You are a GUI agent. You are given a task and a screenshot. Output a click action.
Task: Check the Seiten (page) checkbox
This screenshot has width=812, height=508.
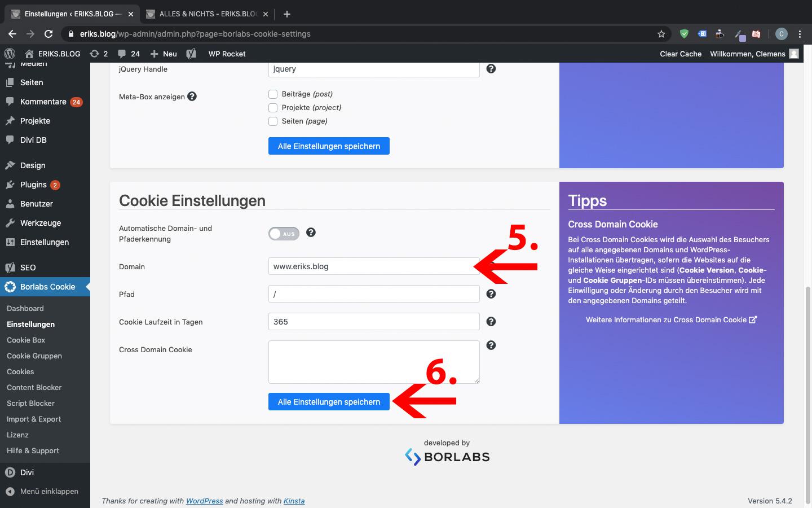click(x=273, y=121)
